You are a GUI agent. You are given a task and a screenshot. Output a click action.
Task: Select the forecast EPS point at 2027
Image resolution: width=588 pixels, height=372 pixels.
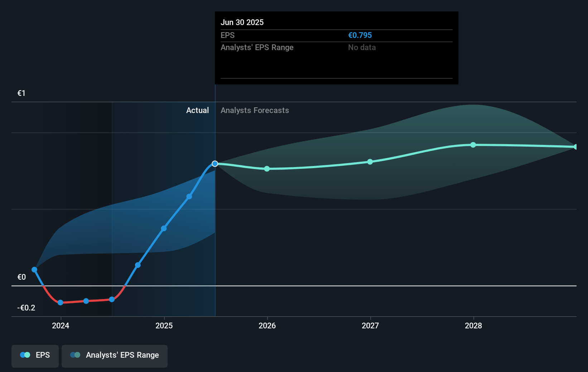[370, 162]
